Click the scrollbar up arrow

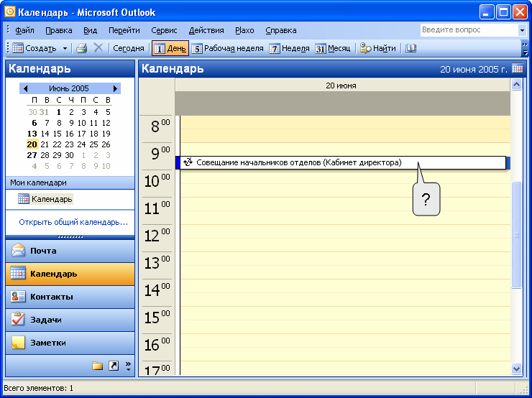pos(516,85)
